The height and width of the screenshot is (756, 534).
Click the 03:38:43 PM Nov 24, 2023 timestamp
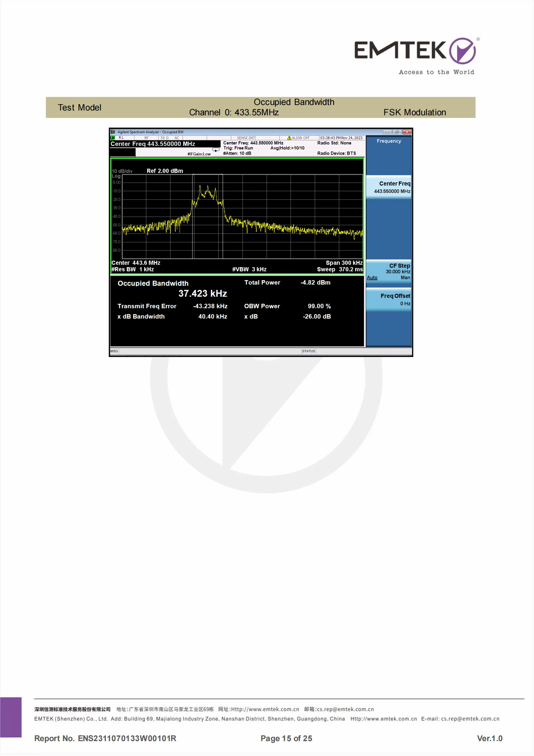point(342,138)
